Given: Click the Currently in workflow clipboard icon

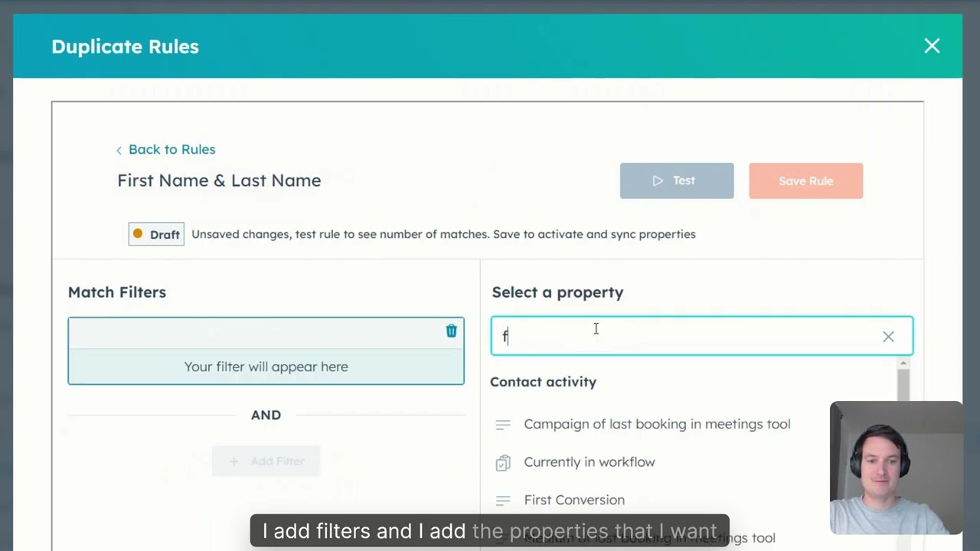Looking at the screenshot, I should pos(503,462).
